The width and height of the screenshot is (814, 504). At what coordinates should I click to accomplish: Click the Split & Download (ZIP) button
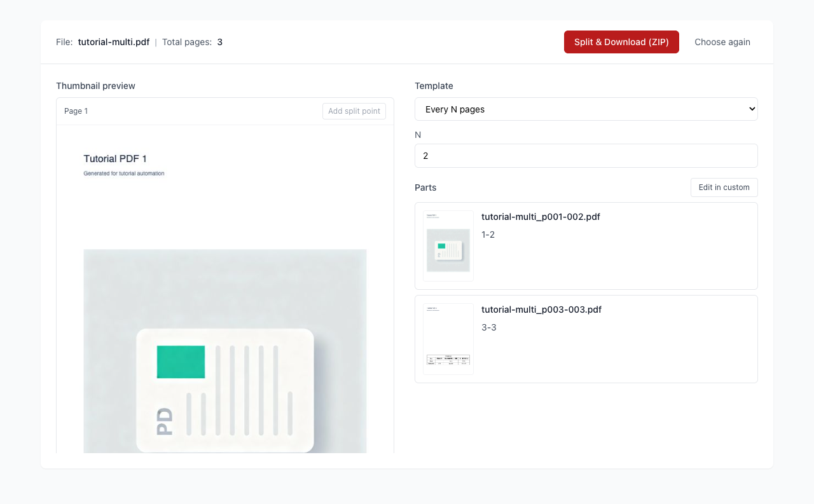click(x=621, y=42)
